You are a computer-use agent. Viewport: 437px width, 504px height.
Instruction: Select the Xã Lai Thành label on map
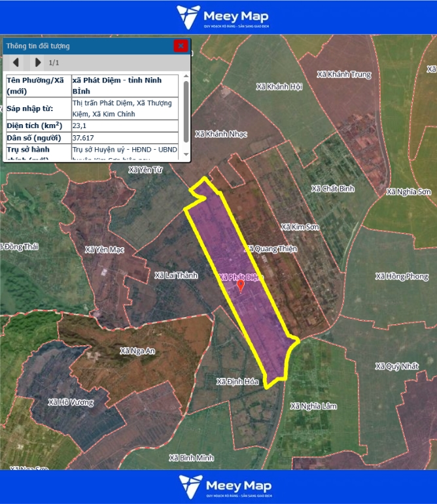[x=176, y=276]
